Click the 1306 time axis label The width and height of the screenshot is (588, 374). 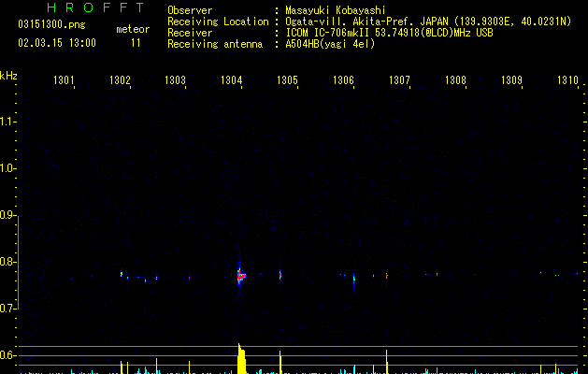click(x=343, y=80)
